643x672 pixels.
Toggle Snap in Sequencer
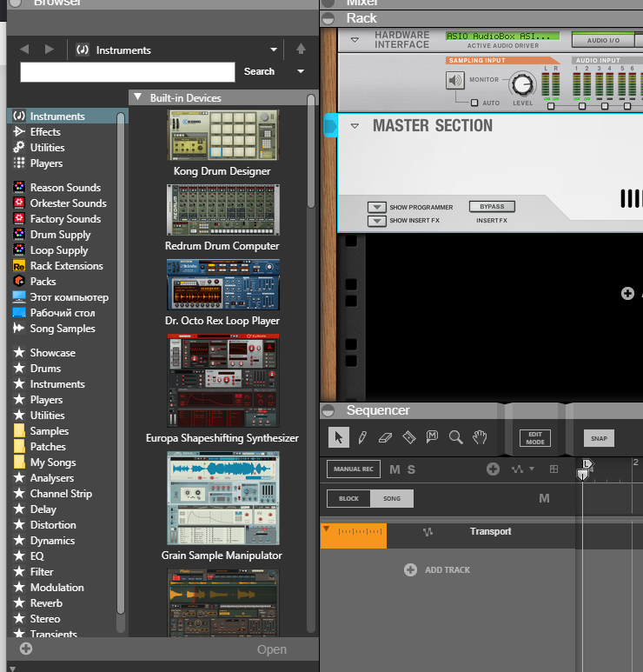[x=599, y=438]
